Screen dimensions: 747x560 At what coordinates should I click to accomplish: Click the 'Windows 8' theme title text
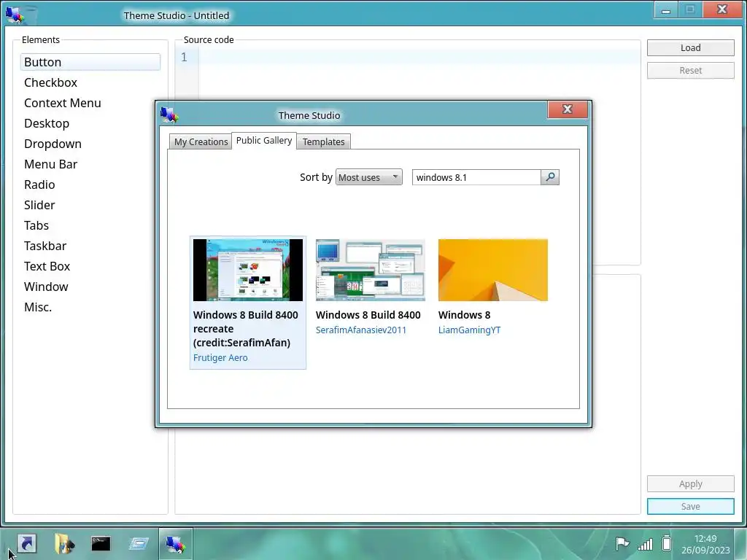click(x=464, y=315)
